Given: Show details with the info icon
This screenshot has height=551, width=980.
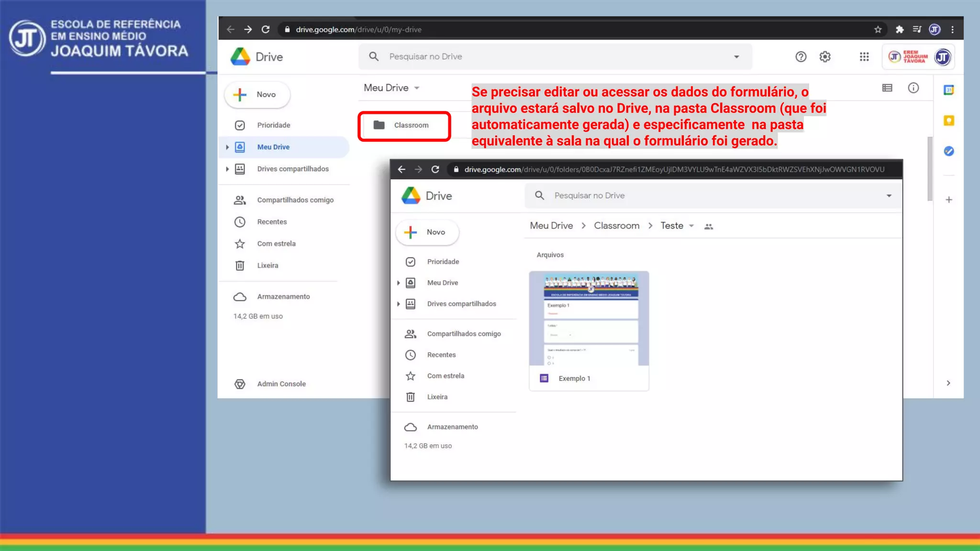Looking at the screenshot, I should [x=913, y=88].
